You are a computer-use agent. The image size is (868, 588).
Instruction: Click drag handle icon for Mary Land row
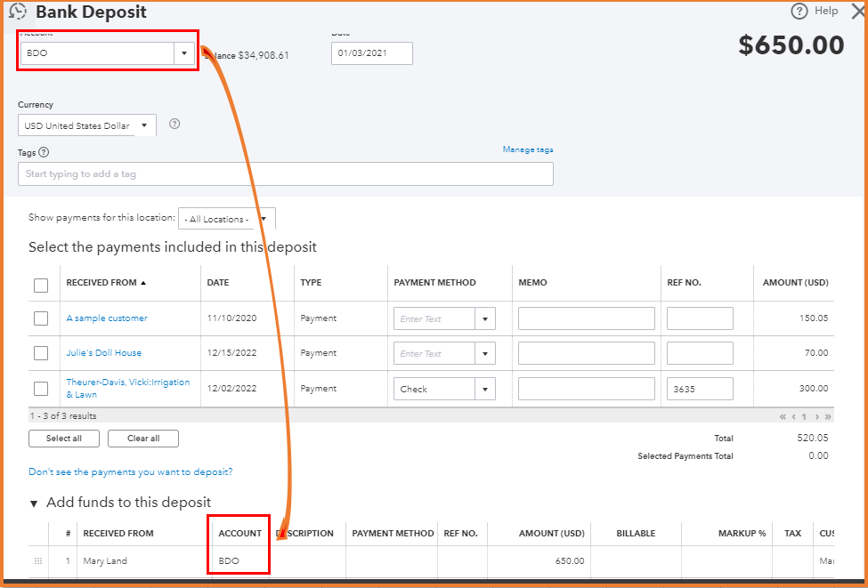click(38, 561)
